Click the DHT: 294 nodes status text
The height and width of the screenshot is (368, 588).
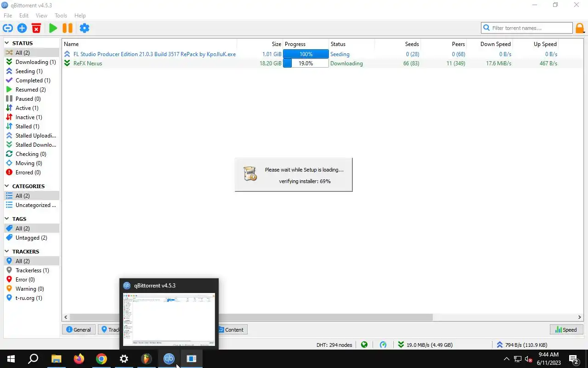334,345
